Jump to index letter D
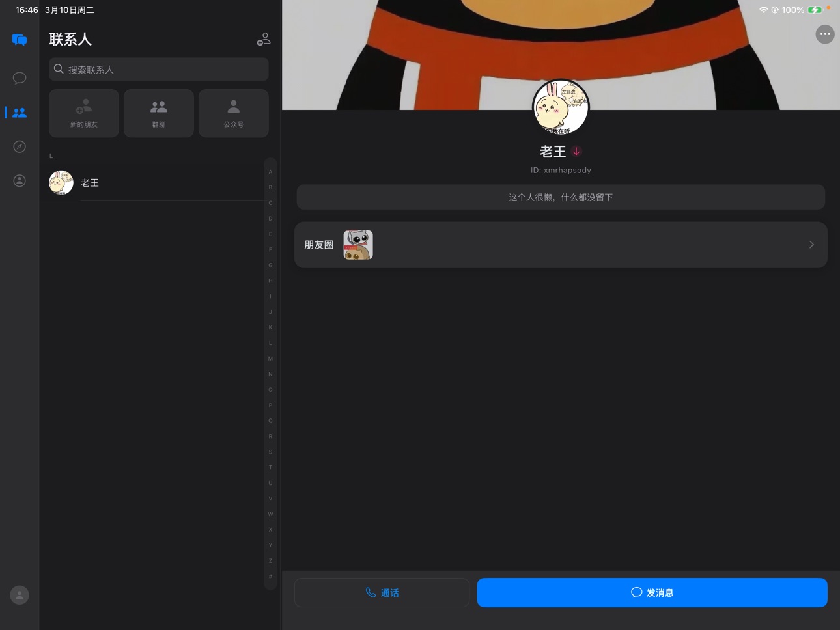The width and height of the screenshot is (840, 630). pyautogui.click(x=270, y=219)
